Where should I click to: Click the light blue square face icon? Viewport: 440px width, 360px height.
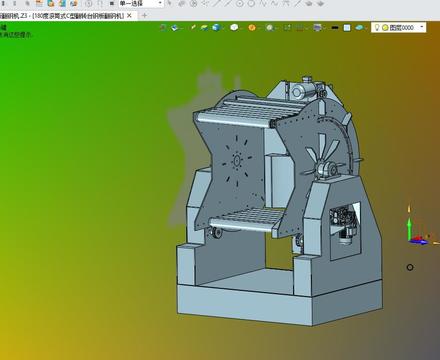[x=347, y=28]
